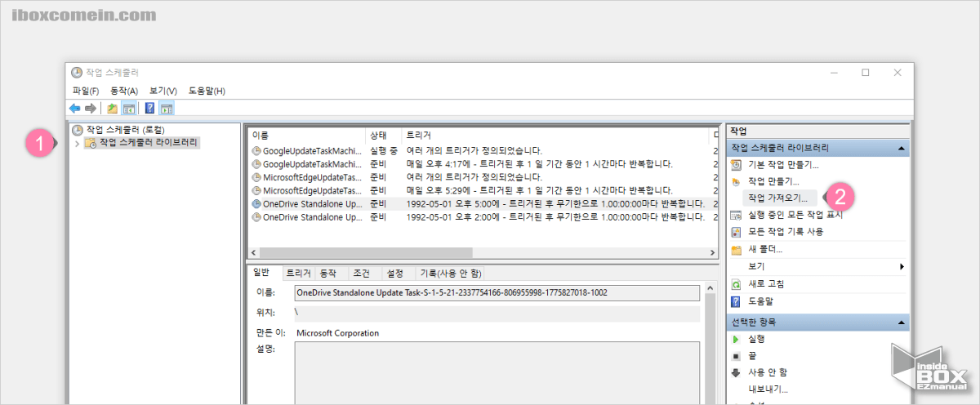The image size is (980, 405).
Task: Click the 설명 description text area
Action: pyautogui.click(x=497, y=373)
